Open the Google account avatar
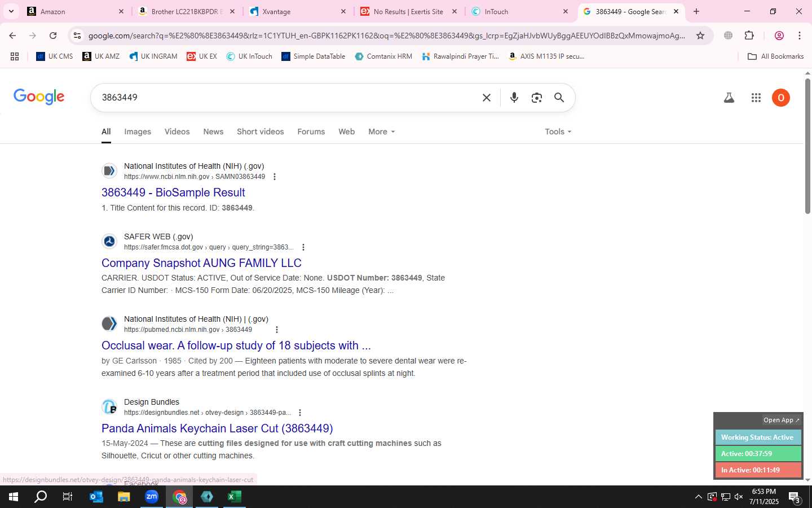Screen dimensions: 812x508 click(781, 98)
